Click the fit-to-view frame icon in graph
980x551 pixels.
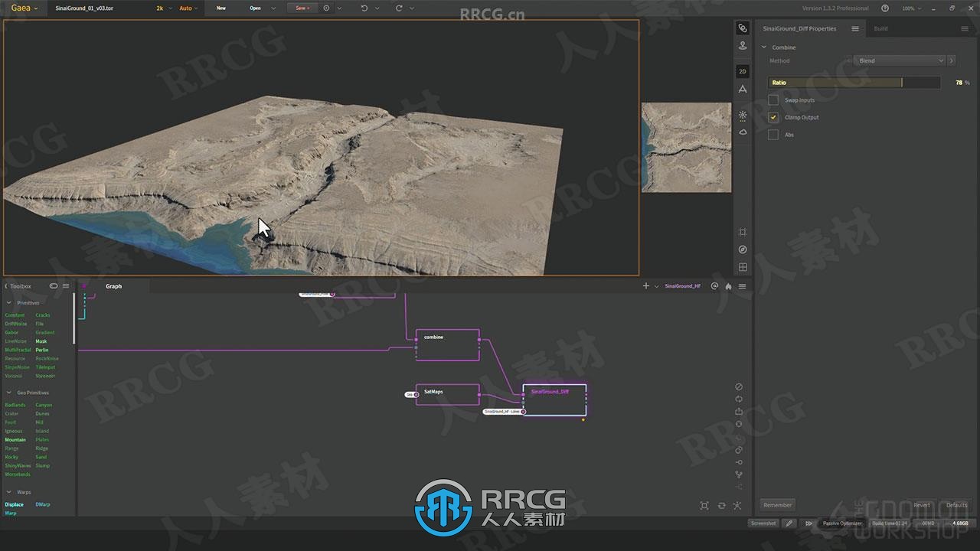704,506
